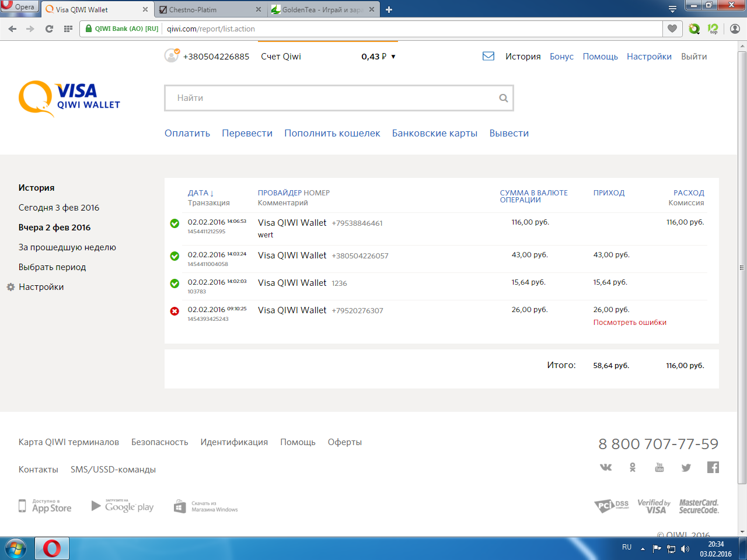
Task: Open Пополнить кошелек section
Action: coord(332,133)
